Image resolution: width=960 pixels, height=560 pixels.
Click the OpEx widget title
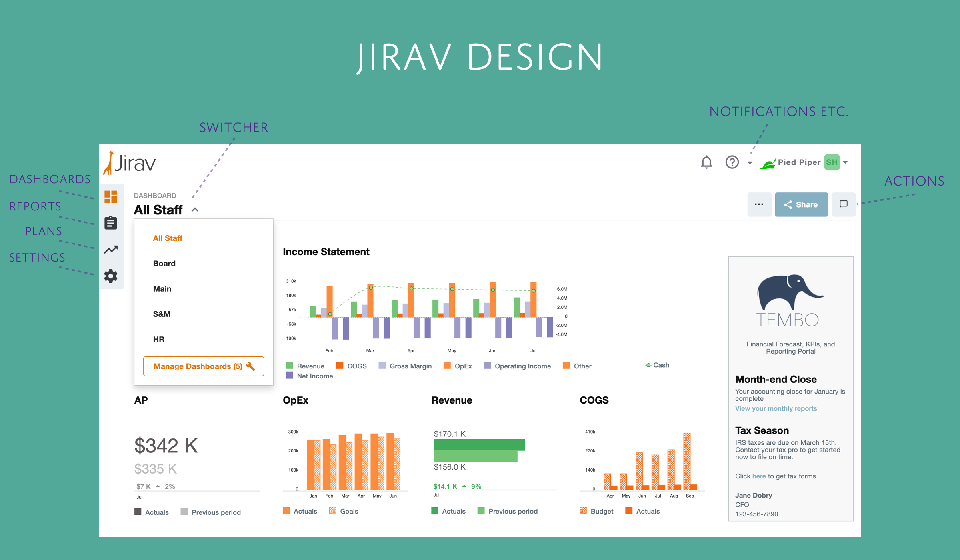tap(296, 400)
